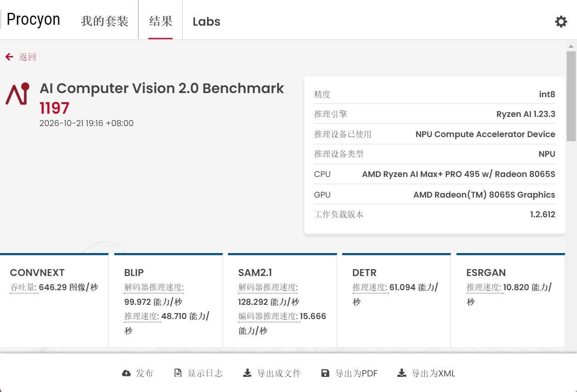Click the 导出成文件 button
The width and height of the screenshot is (577, 392).
point(272,373)
